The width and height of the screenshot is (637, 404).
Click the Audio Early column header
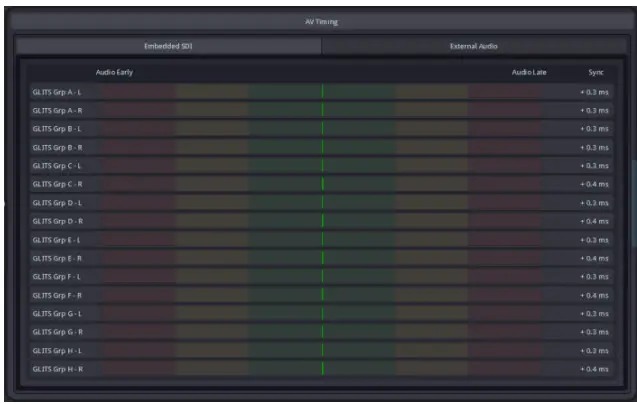114,72
